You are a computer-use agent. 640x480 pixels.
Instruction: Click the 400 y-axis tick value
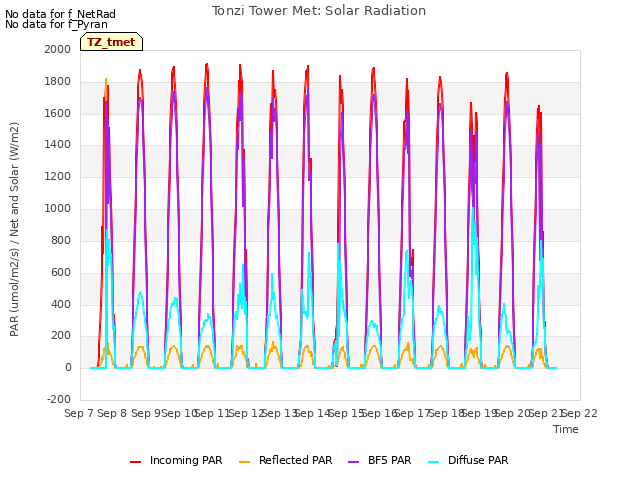(61, 304)
